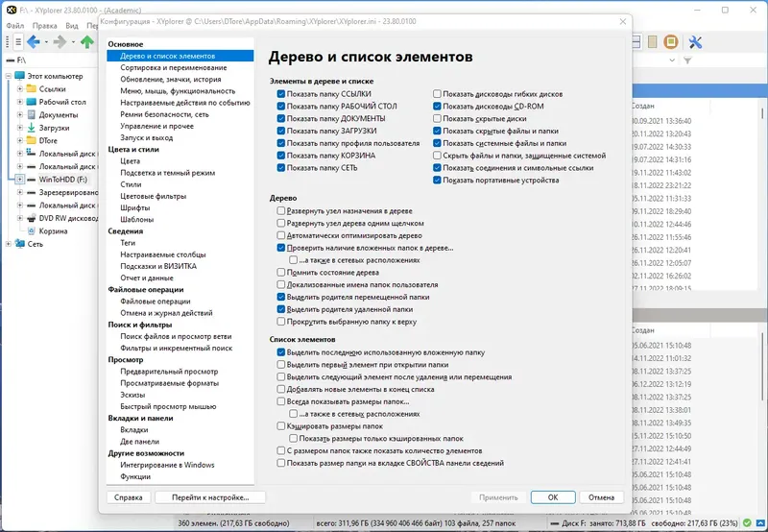Expand the 'Сеть' tree node
The height and width of the screenshot is (532, 768).
(9, 244)
